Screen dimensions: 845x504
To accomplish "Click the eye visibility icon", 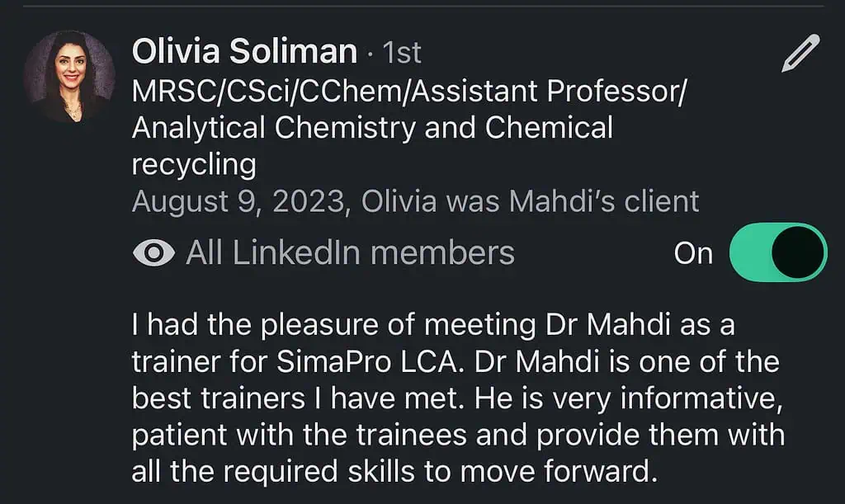I will [153, 253].
